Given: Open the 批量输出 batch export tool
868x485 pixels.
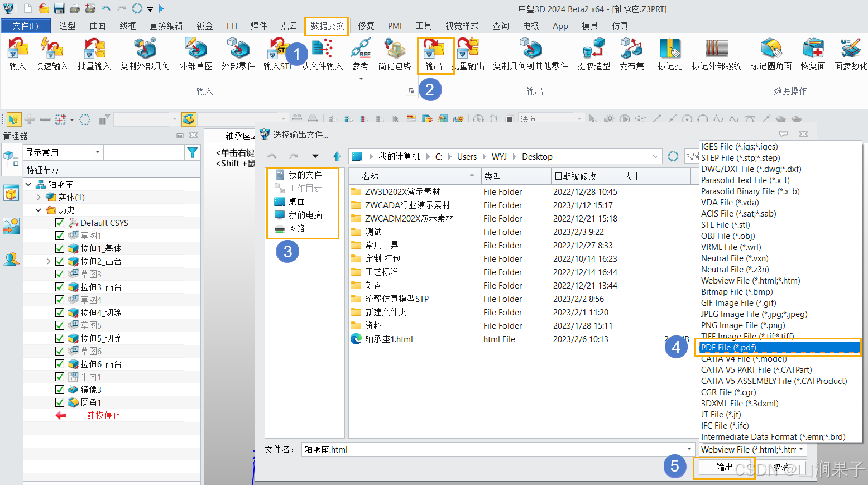Looking at the screenshot, I should pyautogui.click(x=468, y=54).
